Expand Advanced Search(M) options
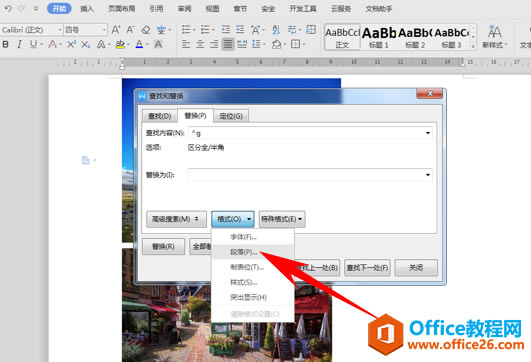 [176, 219]
